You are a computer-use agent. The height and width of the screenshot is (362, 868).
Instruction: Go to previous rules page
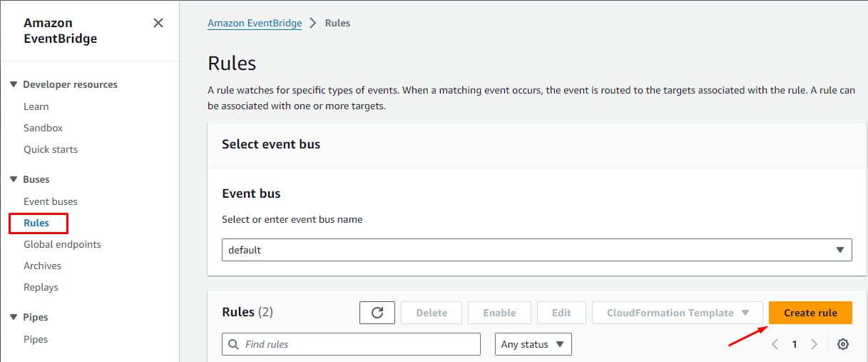[x=775, y=344]
